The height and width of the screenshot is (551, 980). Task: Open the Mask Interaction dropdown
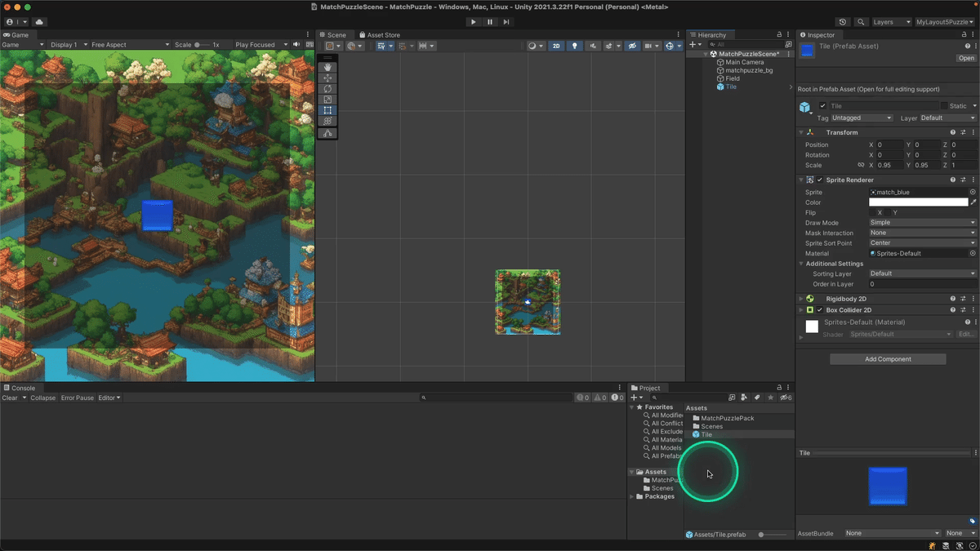coord(923,233)
